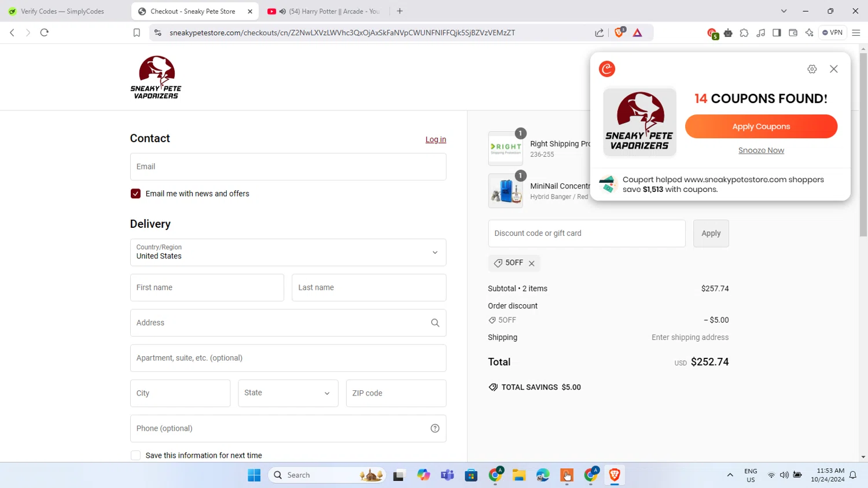Screen dimensions: 868x488
Task: Apply Coupons with orange button
Action: coord(761,126)
